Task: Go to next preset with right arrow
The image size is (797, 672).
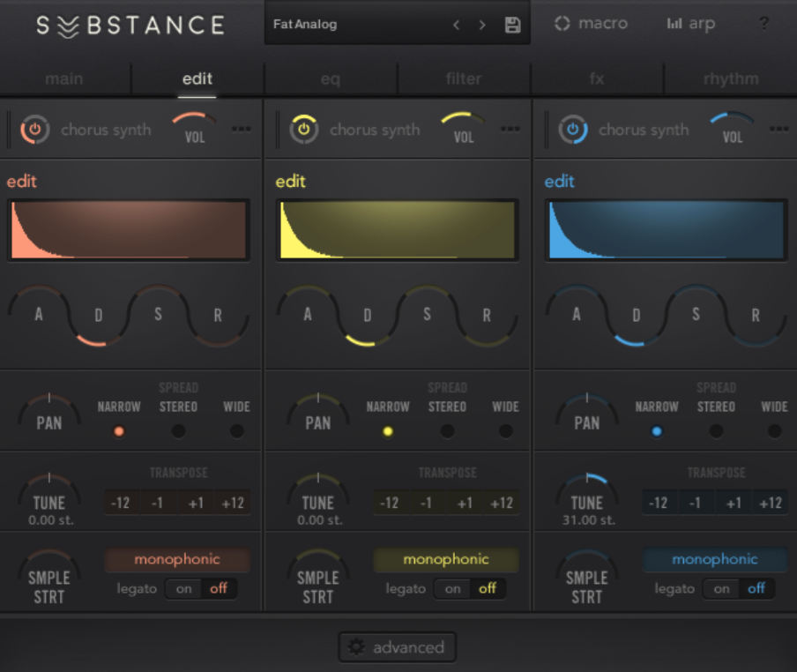Action: (x=482, y=25)
